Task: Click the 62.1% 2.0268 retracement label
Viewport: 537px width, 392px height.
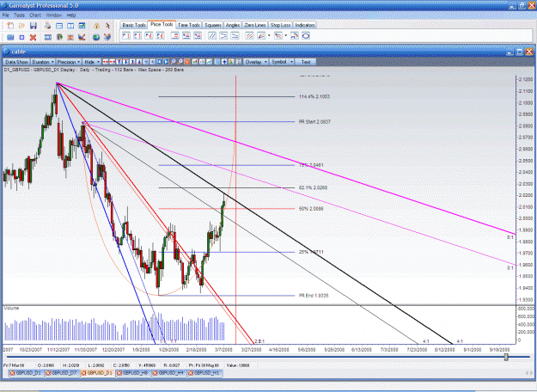Action: pos(313,187)
